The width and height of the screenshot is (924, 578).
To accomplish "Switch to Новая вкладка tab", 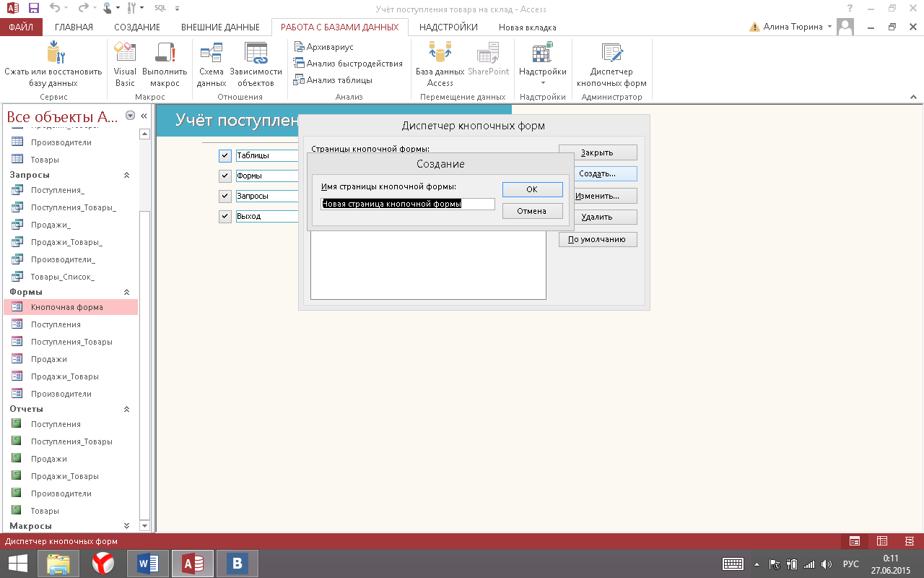I will (528, 27).
